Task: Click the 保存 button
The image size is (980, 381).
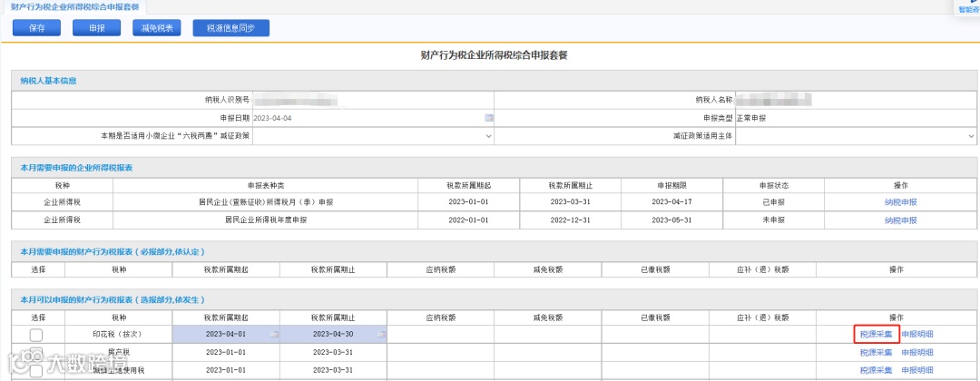Action: coord(37,28)
